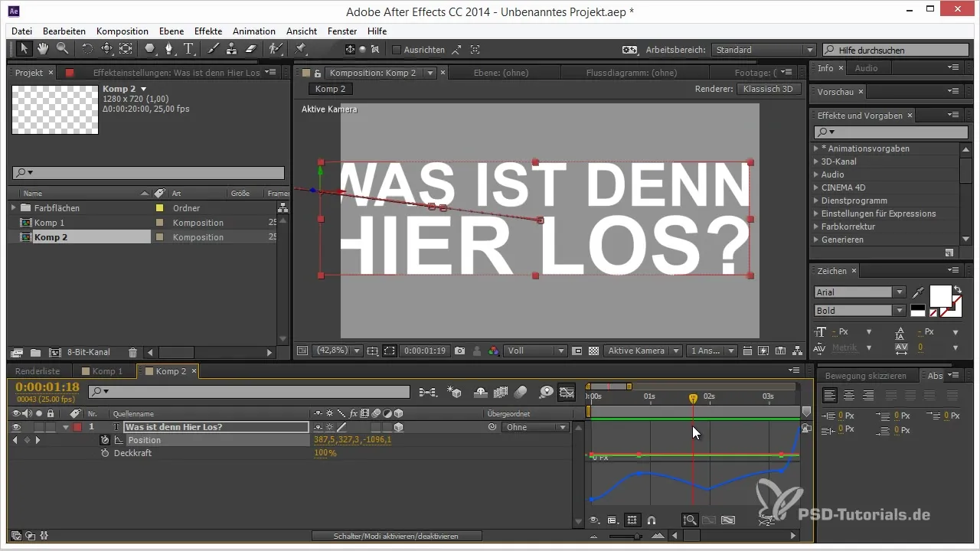
Task: Click the snap magnet icon in graph editor
Action: [x=652, y=520]
